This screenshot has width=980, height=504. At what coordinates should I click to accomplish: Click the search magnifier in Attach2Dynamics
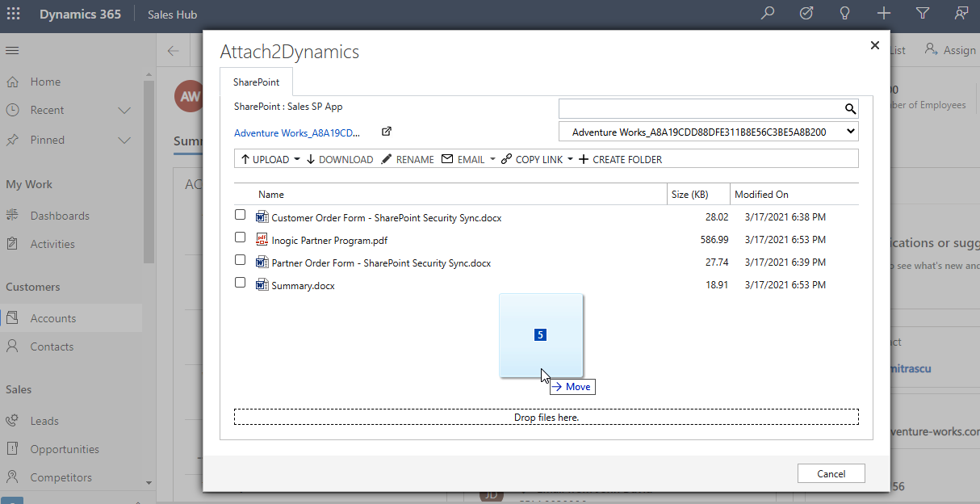pyautogui.click(x=850, y=109)
